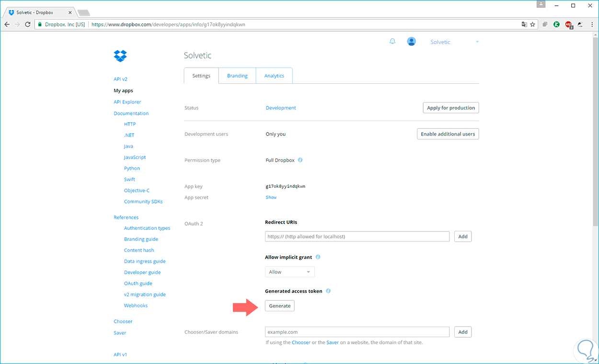Open Community SDKs link
This screenshot has width=599, height=364.
pos(143,202)
